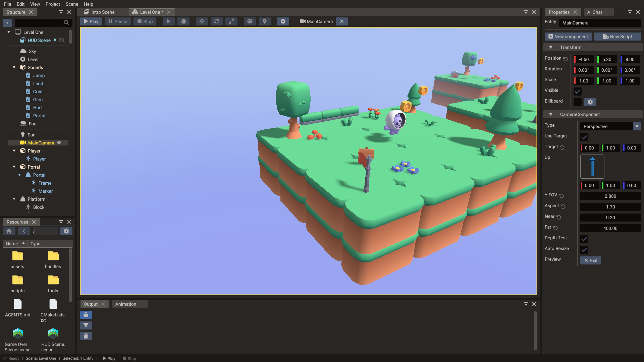Add entity with the plus button
This screenshot has width=644, height=362.
[x=7, y=23]
